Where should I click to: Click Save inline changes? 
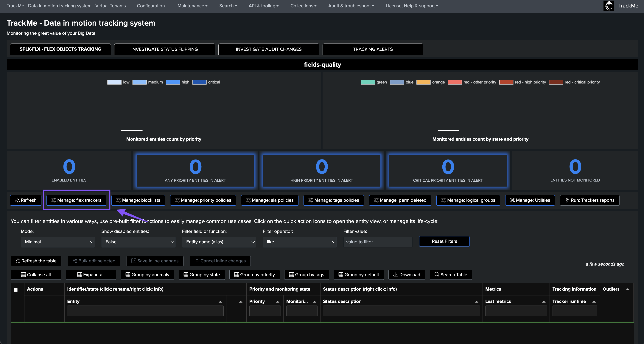point(155,261)
